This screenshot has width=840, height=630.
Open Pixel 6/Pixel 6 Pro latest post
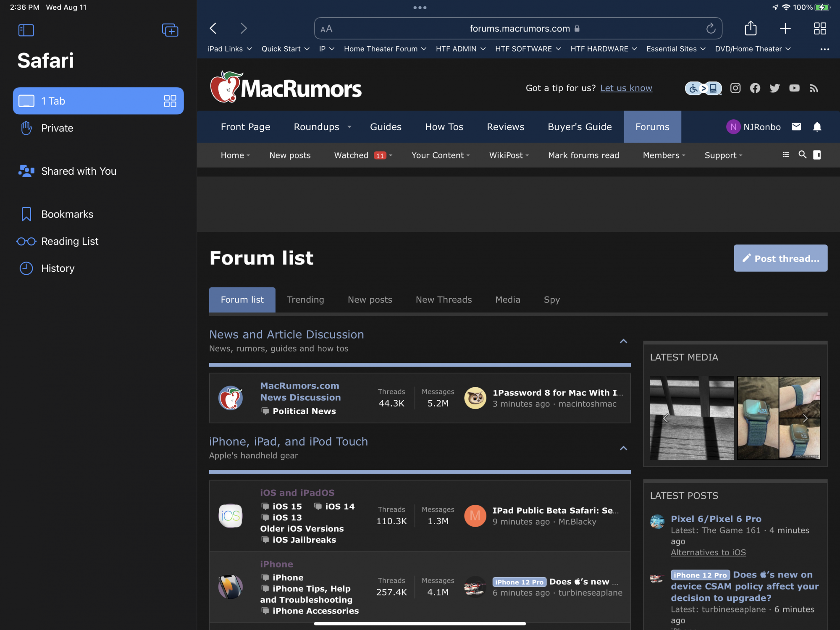716,519
